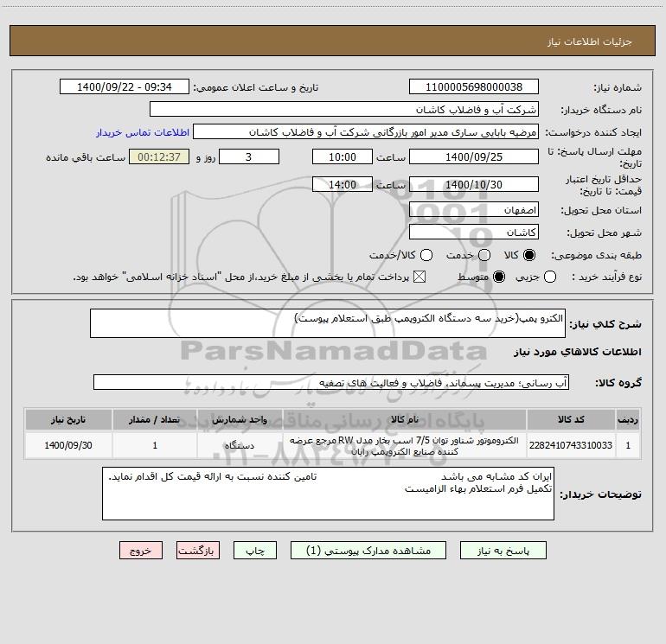
Task: Click the need description box الکترو پمپ
Action: (328, 323)
